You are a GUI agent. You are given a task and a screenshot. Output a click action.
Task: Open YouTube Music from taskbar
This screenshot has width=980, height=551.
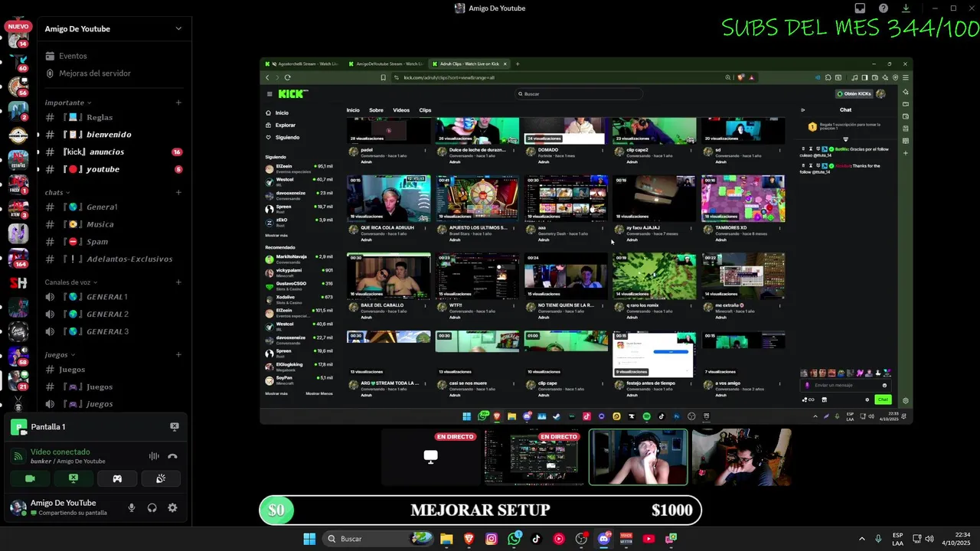(559, 539)
